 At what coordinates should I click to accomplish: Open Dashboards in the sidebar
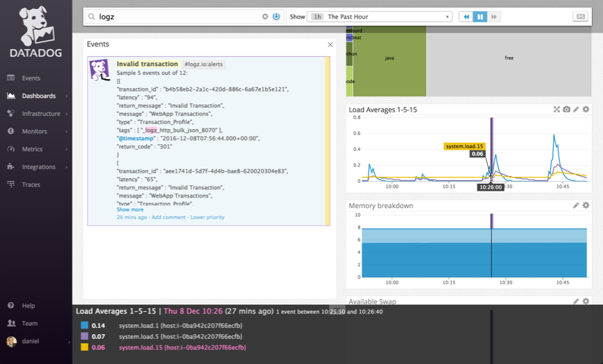click(38, 96)
